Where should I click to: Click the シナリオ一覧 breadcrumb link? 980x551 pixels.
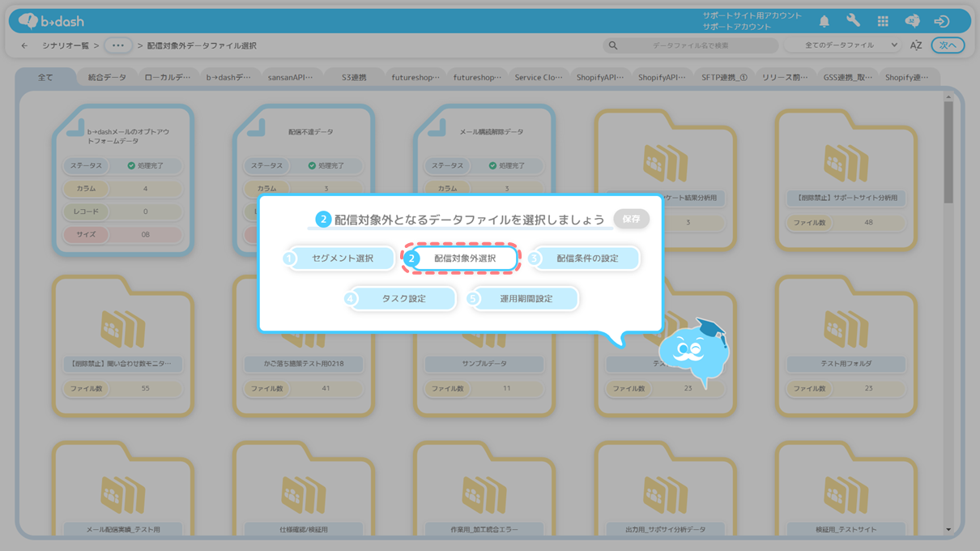(65, 45)
